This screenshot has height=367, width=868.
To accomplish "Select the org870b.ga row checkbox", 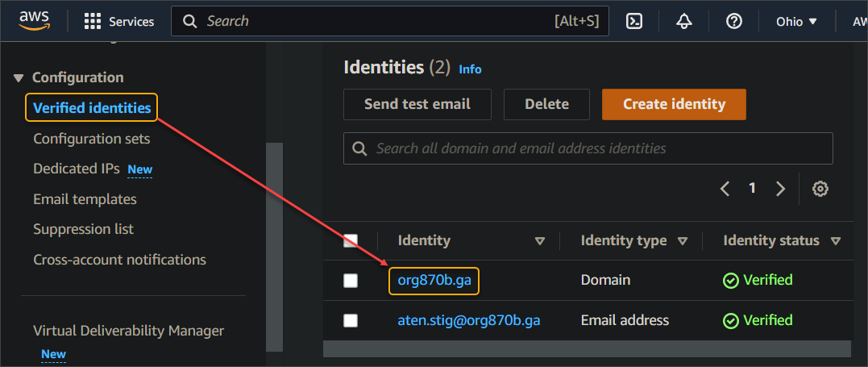I will [x=351, y=281].
